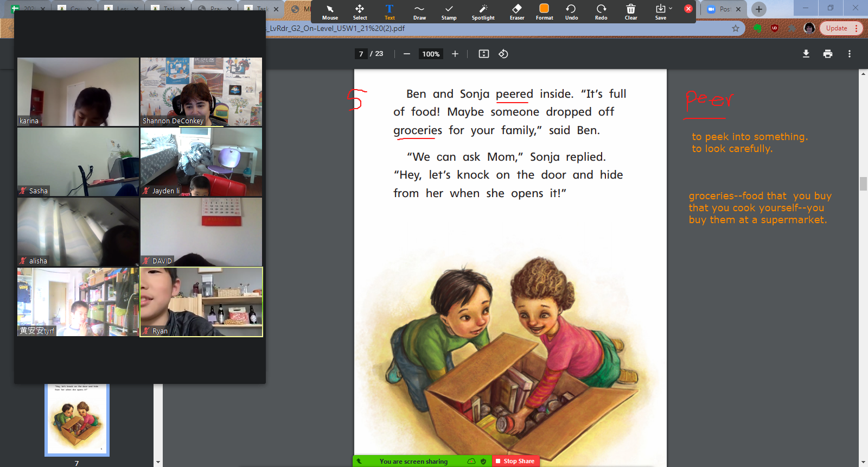
Task: Click the annotation text 'to look carefully.'
Action: (732, 149)
